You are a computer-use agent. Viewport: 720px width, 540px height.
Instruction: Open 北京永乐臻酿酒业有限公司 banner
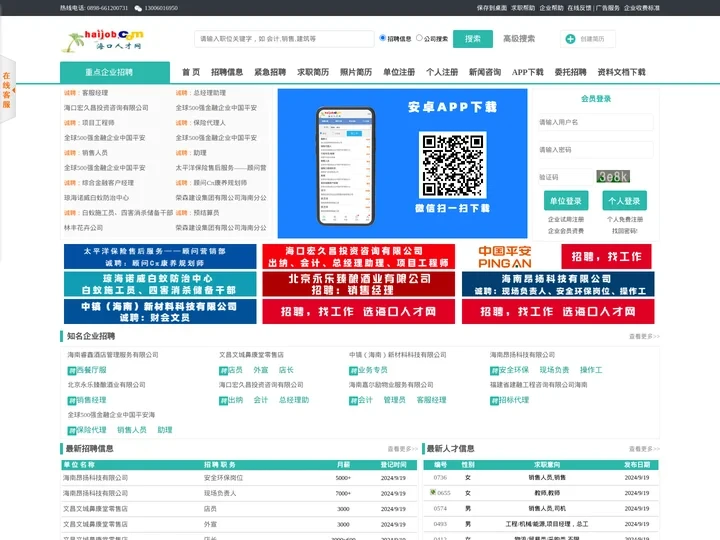[359, 284]
